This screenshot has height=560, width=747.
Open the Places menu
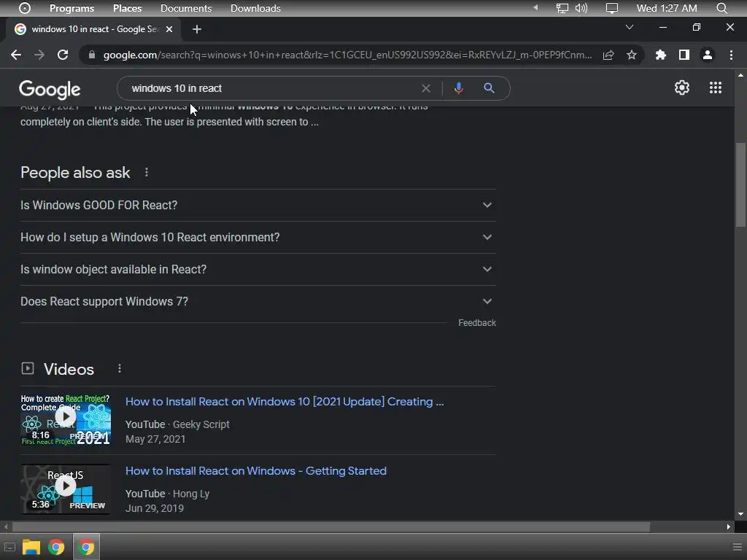[x=127, y=8]
